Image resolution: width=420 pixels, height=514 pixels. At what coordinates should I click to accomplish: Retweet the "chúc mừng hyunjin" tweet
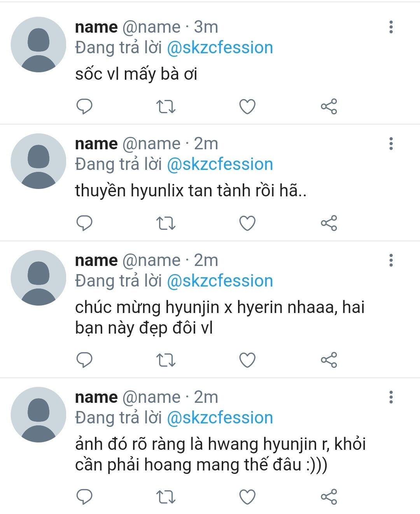[166, 360]
